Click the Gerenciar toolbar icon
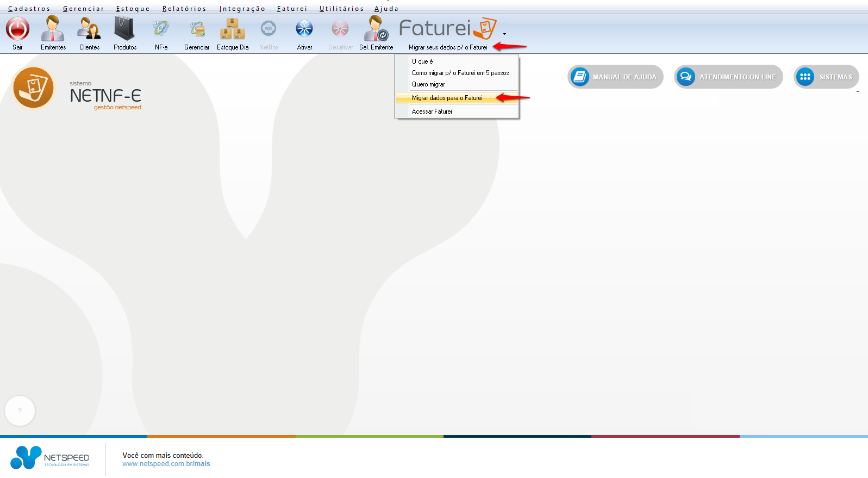 coord(197,28)
